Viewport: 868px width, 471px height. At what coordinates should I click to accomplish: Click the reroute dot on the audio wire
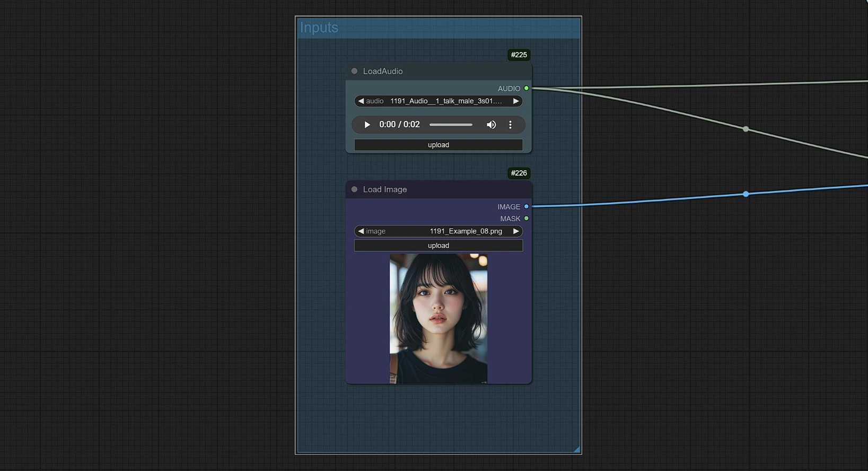pyautogui.click(x=746, y=129)
